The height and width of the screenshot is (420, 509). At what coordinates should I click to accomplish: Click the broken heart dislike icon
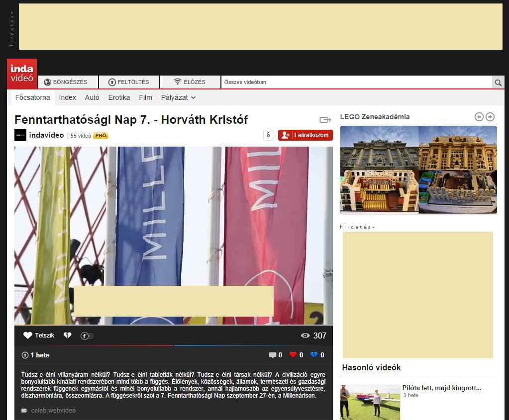pyautogui.click(x=67, y=336)
